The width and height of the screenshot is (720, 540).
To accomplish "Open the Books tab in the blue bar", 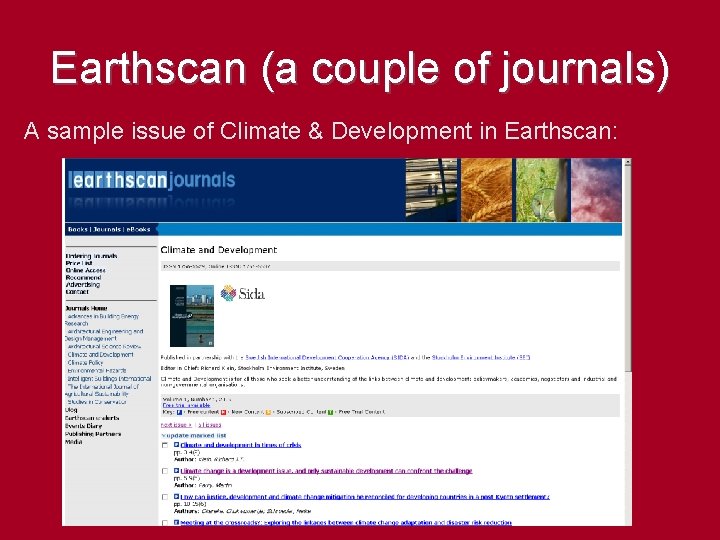I will click(x=78, y=229).
